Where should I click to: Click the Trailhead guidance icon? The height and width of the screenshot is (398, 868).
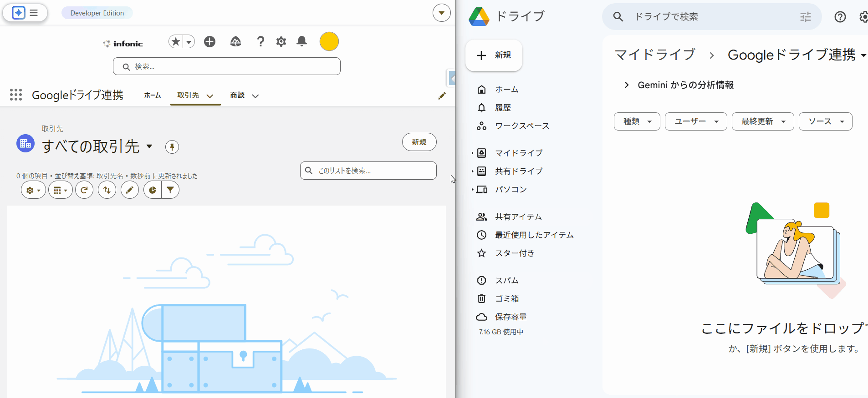coord(235,42)
